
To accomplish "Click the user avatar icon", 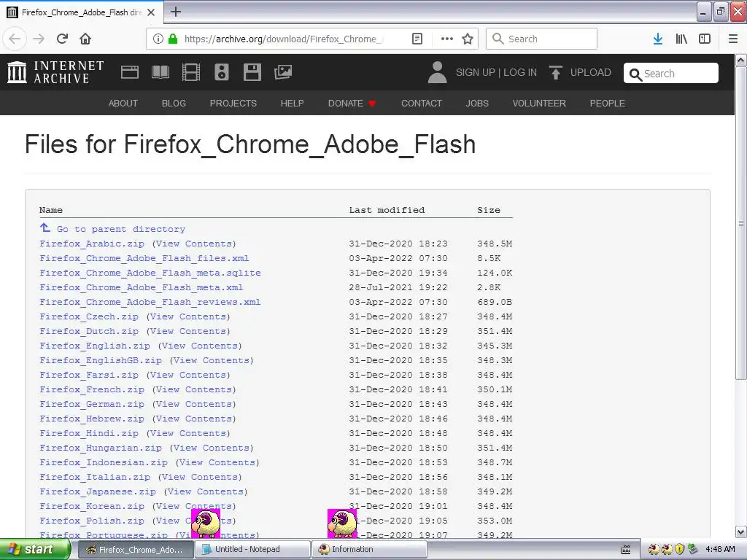I will pyautogui.click(x=438, y=72).
